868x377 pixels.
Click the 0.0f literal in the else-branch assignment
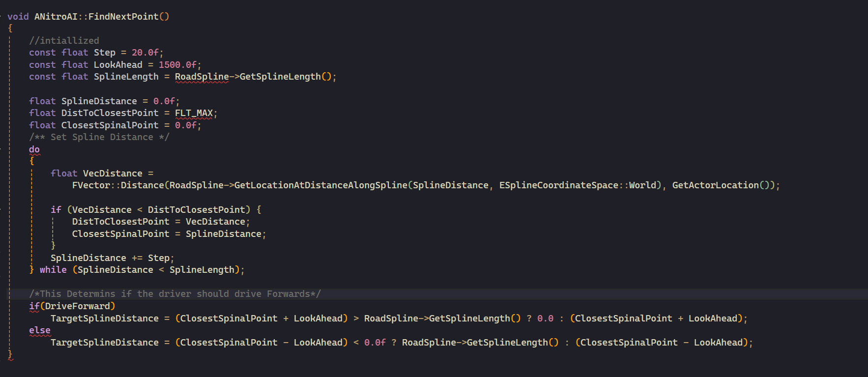tap(375, 343)
